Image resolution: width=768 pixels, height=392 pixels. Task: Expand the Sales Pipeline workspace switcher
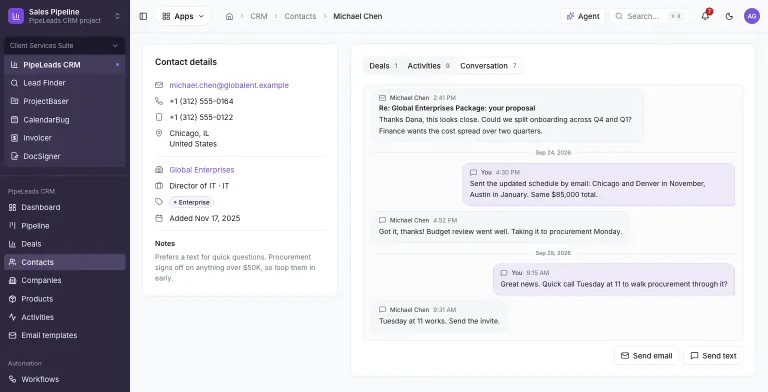pyautogui.click(x=65, y=16)
